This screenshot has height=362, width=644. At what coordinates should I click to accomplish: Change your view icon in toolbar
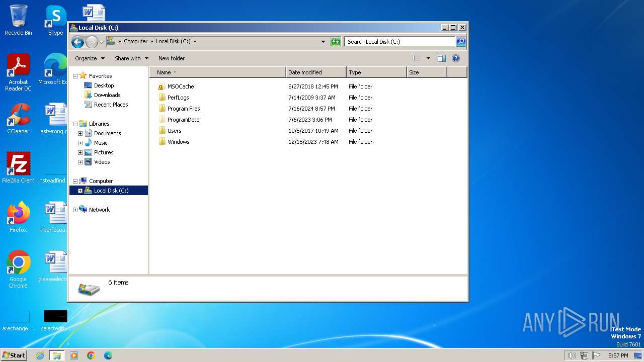[416, 58]
